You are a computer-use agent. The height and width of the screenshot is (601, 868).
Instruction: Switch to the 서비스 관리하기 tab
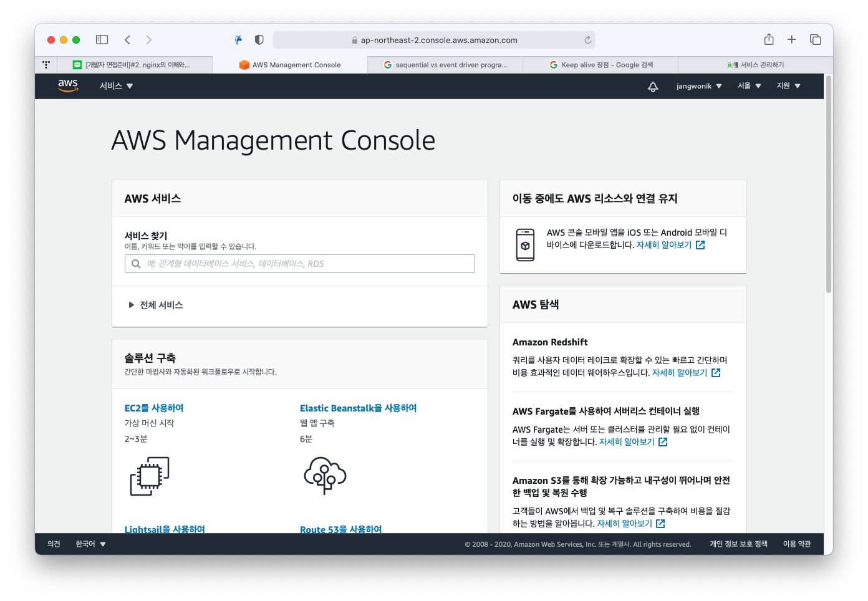755,65
